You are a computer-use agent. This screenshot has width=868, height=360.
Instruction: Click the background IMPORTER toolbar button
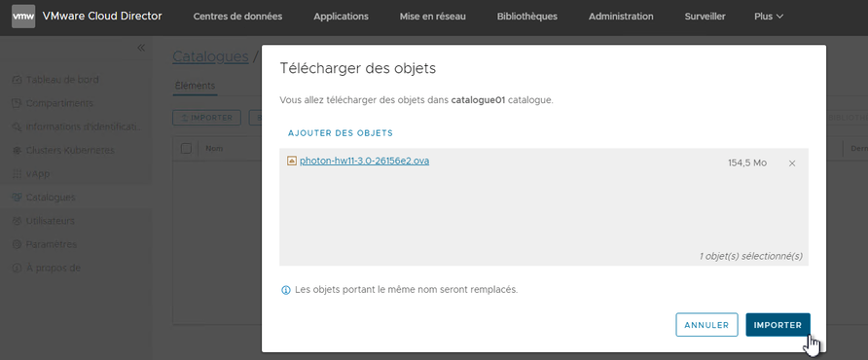click(207, 118)
